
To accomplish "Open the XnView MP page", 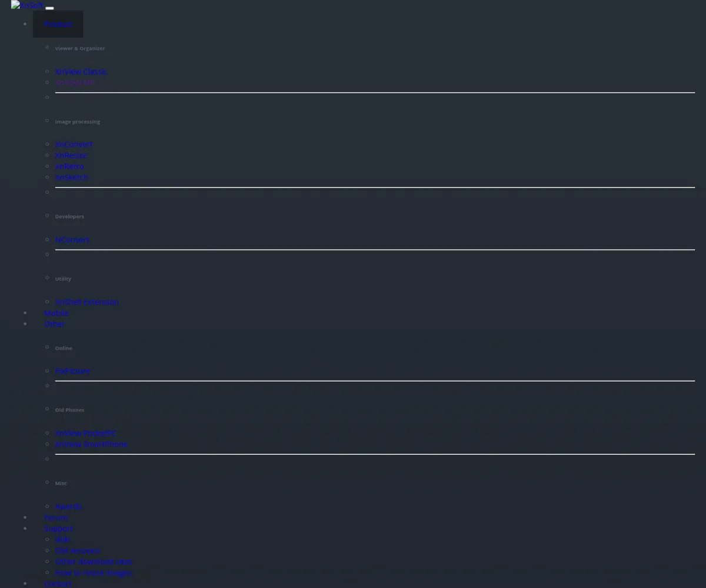I will click(x=75, y=82).
